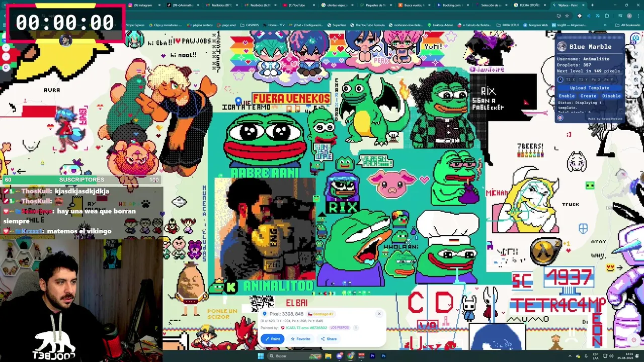Open Premiere Pro from the taskbar

point(372,356)
